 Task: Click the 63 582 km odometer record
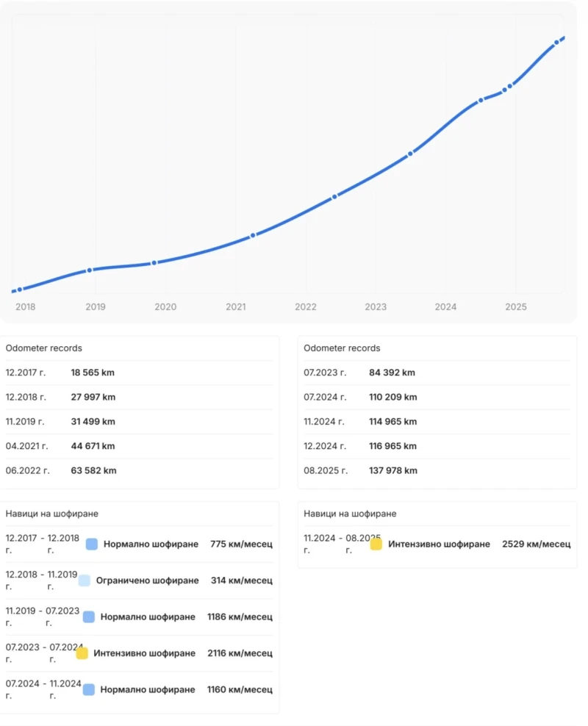tap(93, 470)
